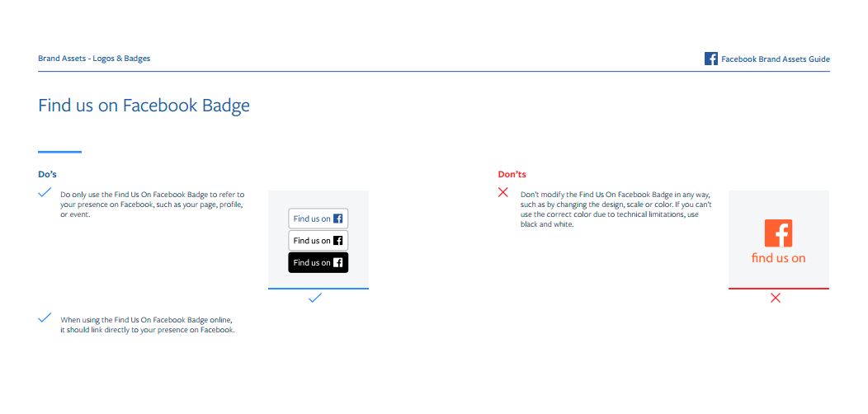Select the solid black Find us on badge

pyautogui.click(x=318, y=262)
